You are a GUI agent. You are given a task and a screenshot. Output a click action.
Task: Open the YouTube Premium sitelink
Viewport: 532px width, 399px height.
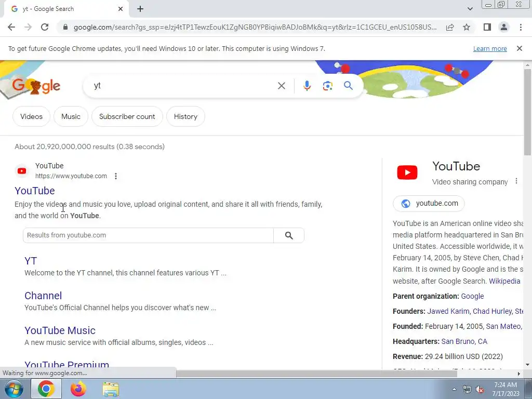pos(66,364)
